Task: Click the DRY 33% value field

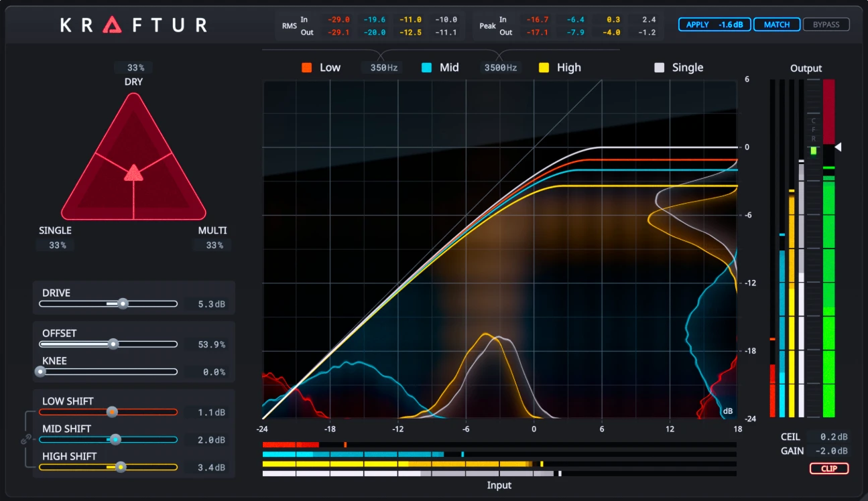Action: pos(134,68)
